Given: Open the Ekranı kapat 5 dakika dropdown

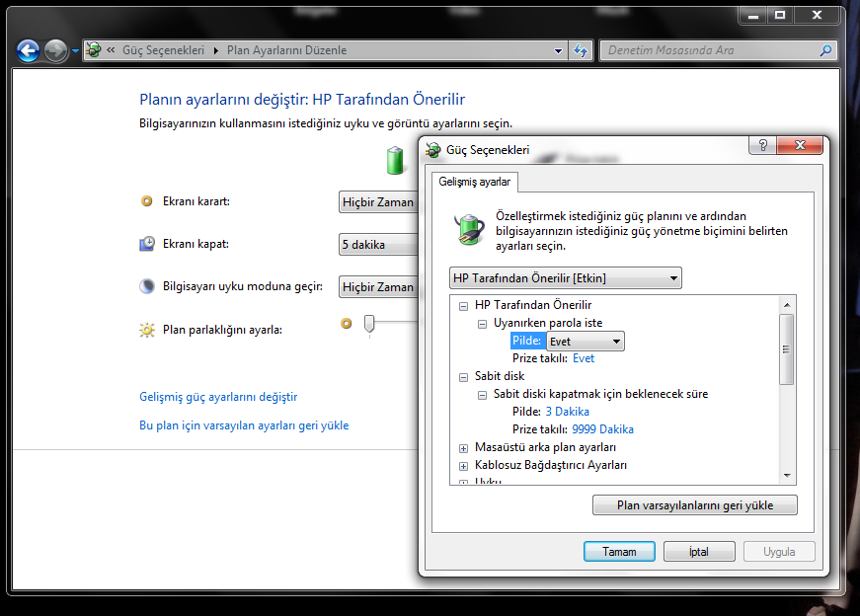Looking at the screenshot, I should click(378, 244).
